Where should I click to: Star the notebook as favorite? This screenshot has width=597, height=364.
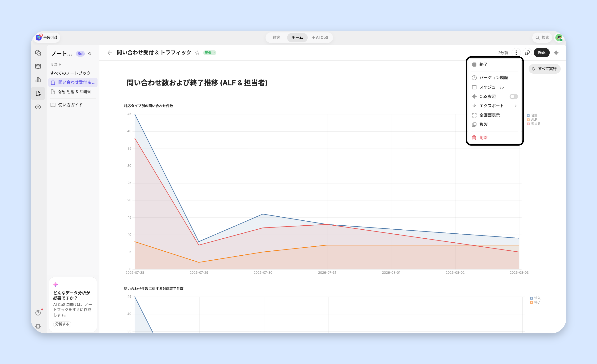tap(197, 53)
